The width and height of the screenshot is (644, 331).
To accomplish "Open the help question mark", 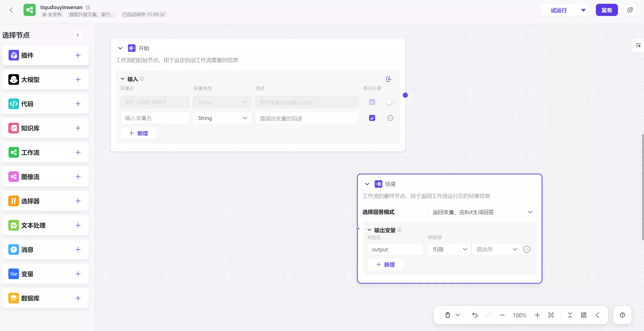I will coord(622,315).
